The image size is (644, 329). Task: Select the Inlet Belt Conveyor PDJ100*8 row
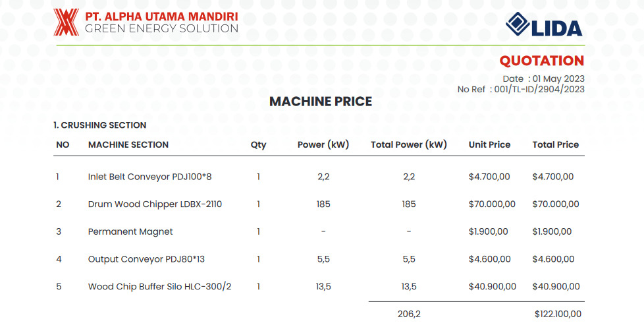[319, 177]
